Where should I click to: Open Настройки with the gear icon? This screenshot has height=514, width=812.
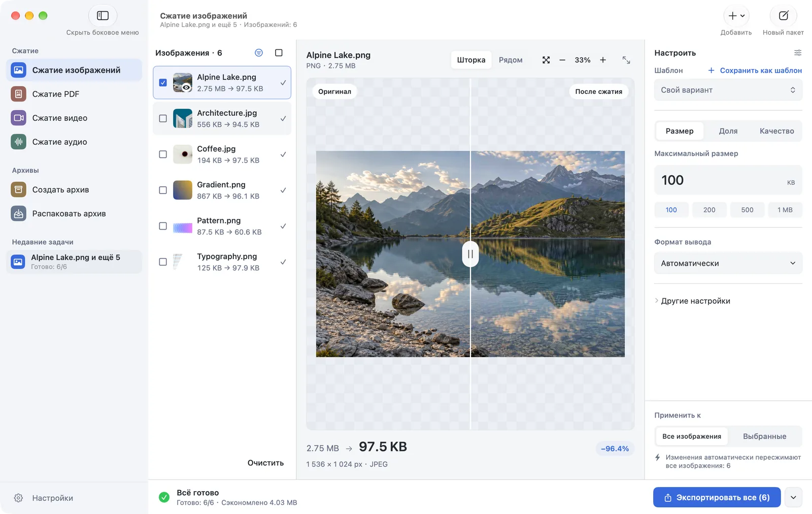coord(19,498)
